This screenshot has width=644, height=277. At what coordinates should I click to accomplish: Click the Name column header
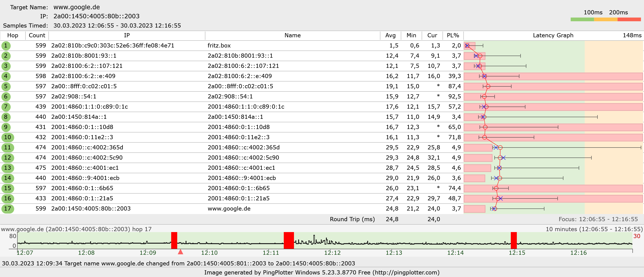tap(293, 35)
